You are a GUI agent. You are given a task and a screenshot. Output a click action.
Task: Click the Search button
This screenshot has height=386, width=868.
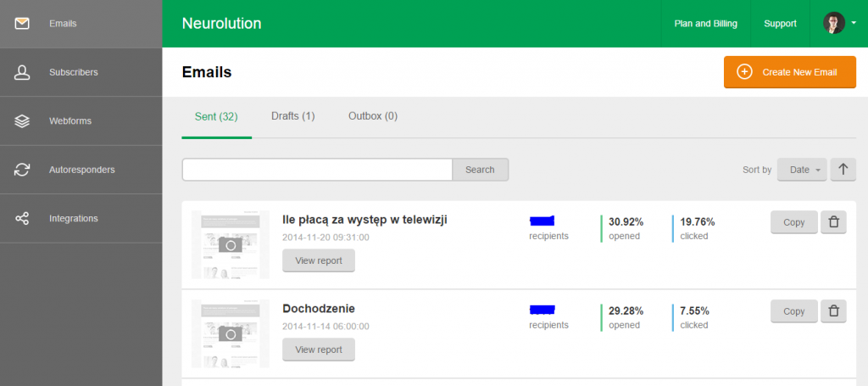tap(480, 170)
